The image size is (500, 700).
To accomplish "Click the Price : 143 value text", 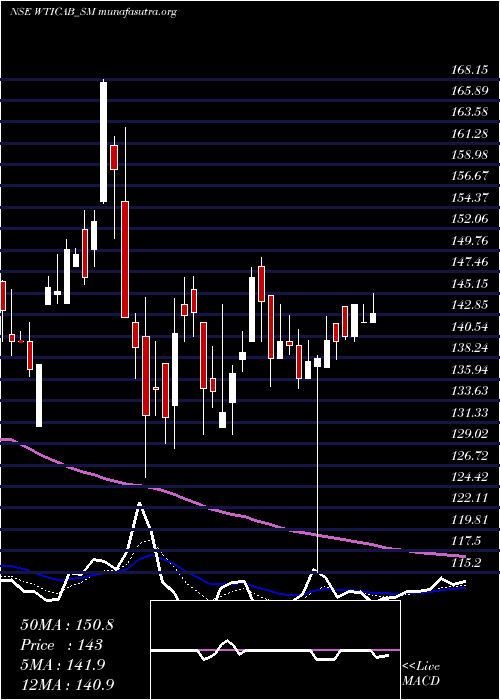I will (62, 645).
